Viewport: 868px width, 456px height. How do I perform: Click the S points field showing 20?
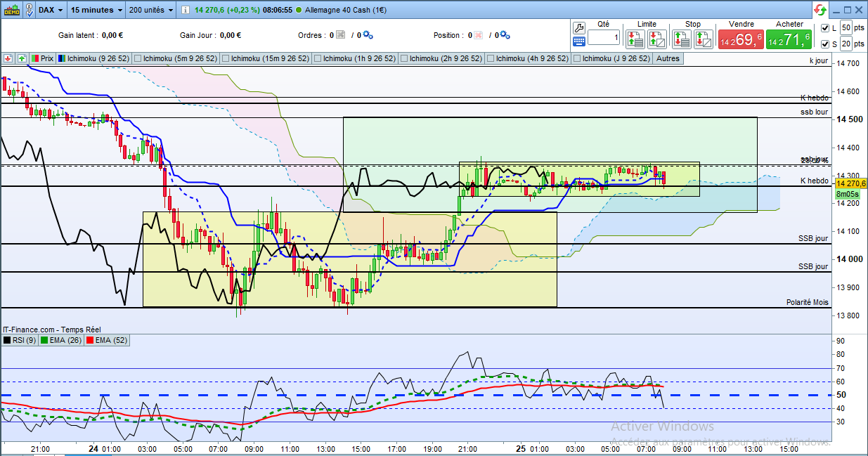point(846,44)
